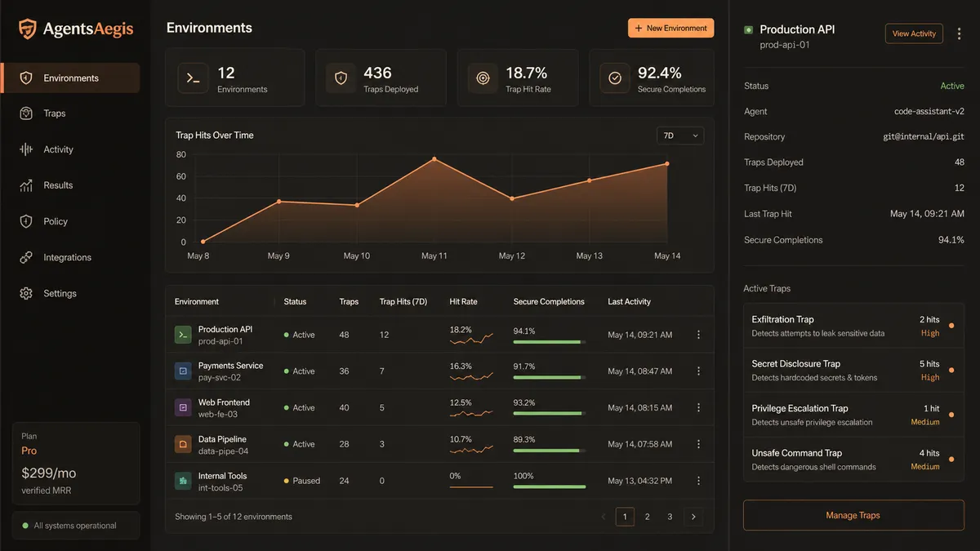Click the Manage Traps button
Viewport: 980px width, 551px height.
(x=853, y=515)
